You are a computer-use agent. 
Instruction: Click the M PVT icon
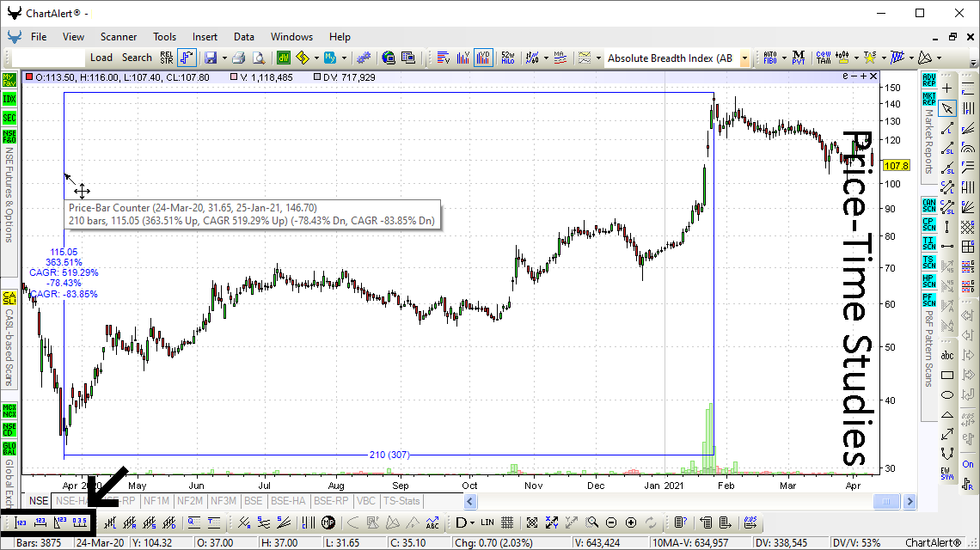click(798, 58)
